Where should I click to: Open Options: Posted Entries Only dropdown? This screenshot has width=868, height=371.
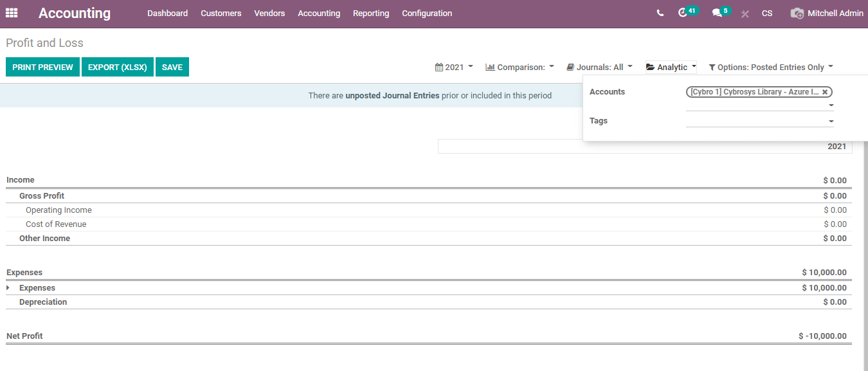771,67
